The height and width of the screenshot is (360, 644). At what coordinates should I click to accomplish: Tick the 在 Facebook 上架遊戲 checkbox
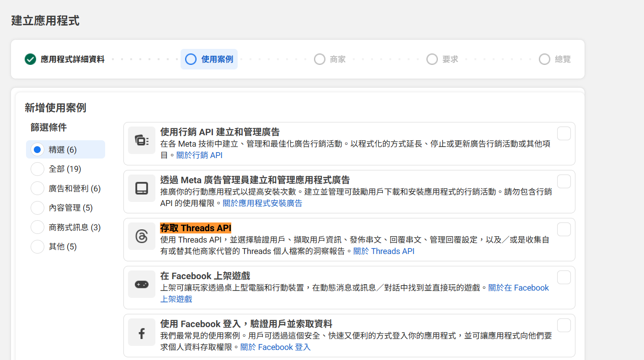click(x=564, y=277)
